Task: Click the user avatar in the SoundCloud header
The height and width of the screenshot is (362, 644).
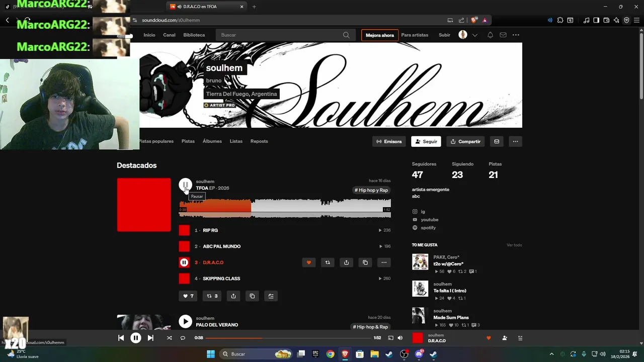Action: point(463,35)
